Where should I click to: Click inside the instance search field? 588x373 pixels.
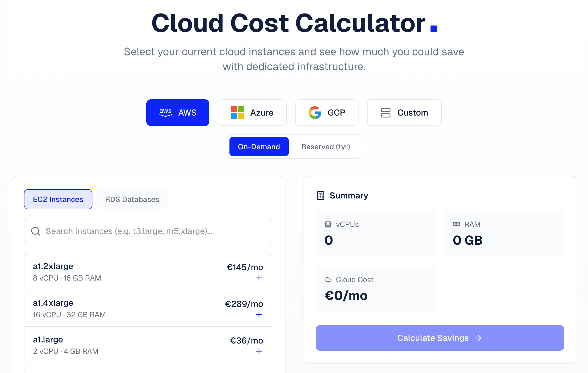(x=148, y=231)
